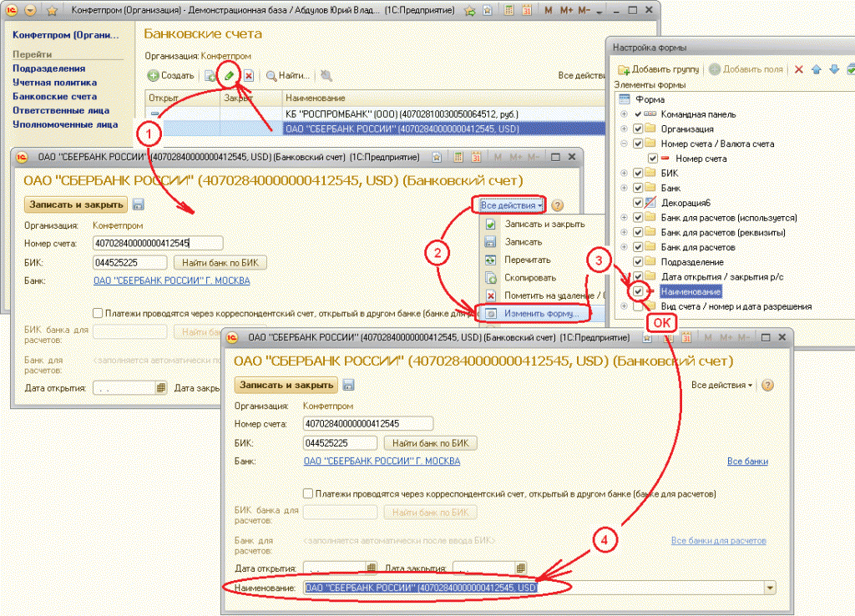Click the delete mark icon in list toolbar
This screenshot has width=855, height=616.
click(248, 76)
